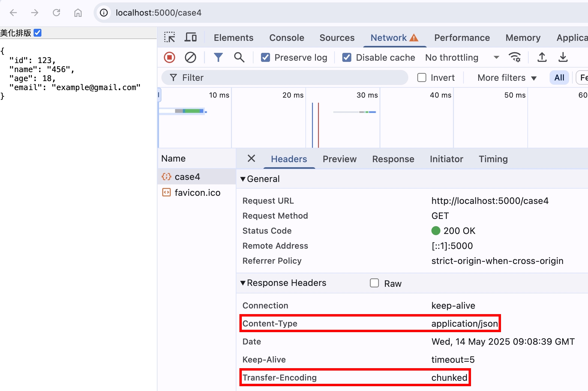Click the GET request method value
Image resolution: width=588 pixels, height=391 pixels.
point(440,216)
